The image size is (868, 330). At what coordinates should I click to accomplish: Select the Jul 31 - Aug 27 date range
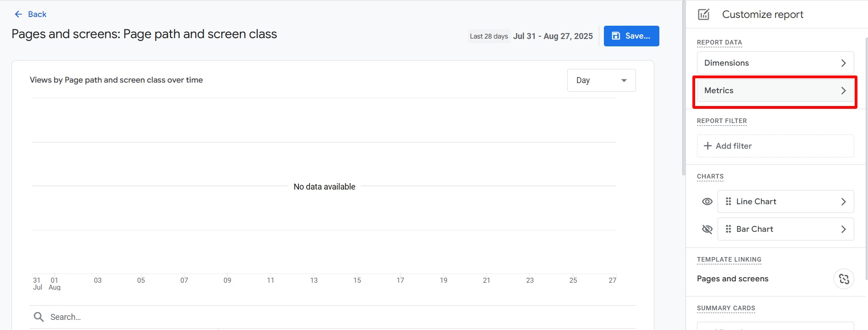click(x=553, y=36)
